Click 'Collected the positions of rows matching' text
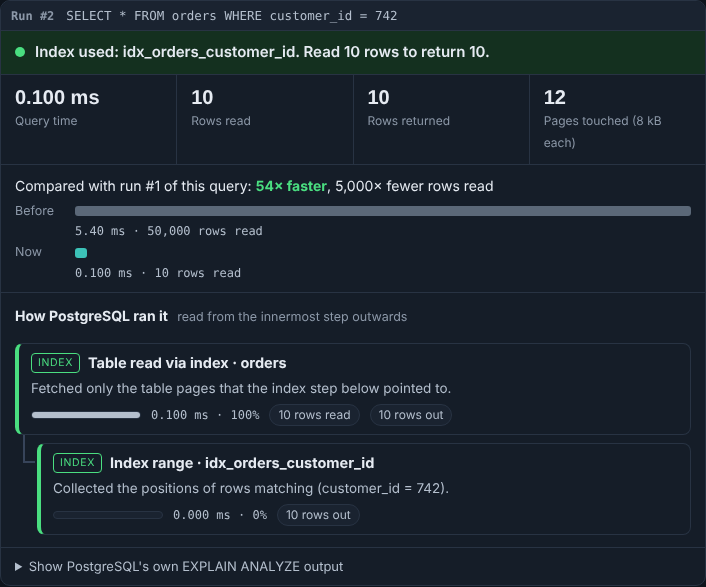The width and height of the screenshot is (706, 587). pyautogui.click(x=251, y=488)
